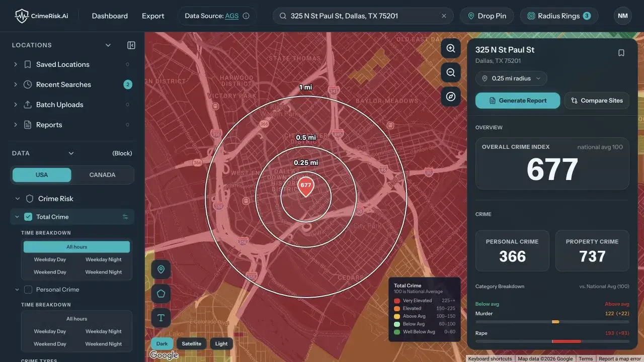644x362 pixels.
Task: Click the Property Crime 737 card
Action: 592,251
